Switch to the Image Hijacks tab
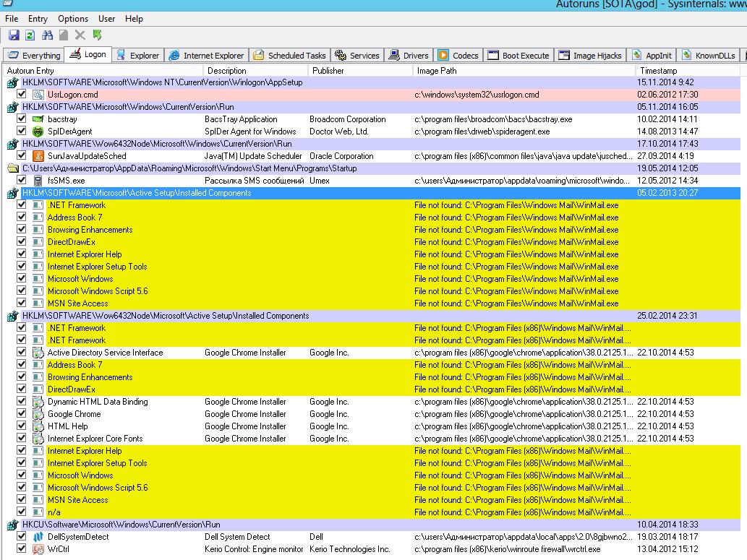The height and width of the screenshot is (560, 747). pyautogui.click(x=591, y=55)
